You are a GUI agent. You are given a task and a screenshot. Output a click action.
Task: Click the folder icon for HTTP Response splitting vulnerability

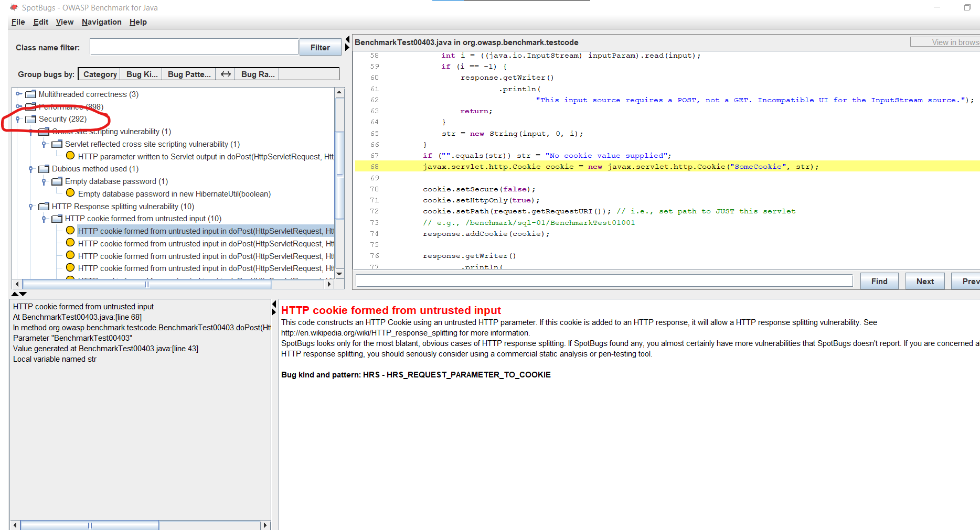pyautogui.click(x=45, y=206)
